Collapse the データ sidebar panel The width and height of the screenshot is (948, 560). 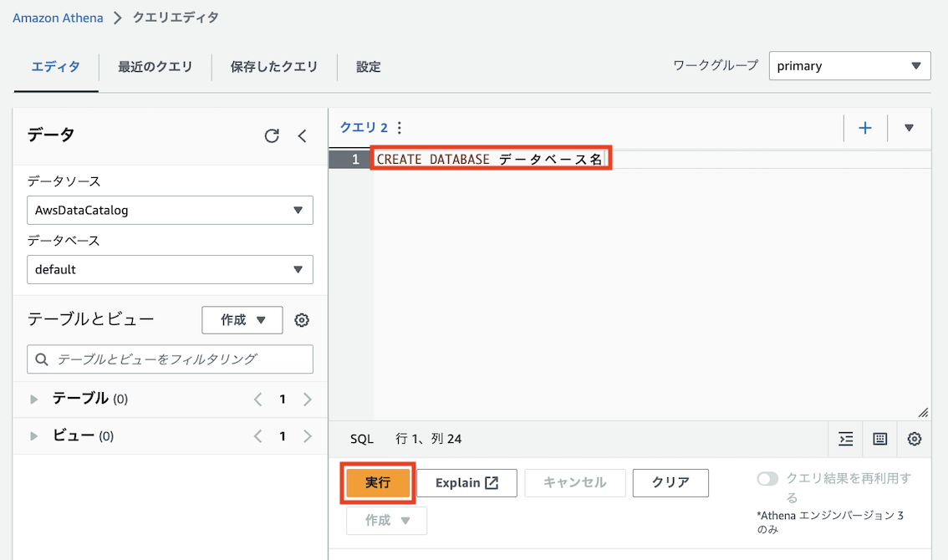(302, 135)
